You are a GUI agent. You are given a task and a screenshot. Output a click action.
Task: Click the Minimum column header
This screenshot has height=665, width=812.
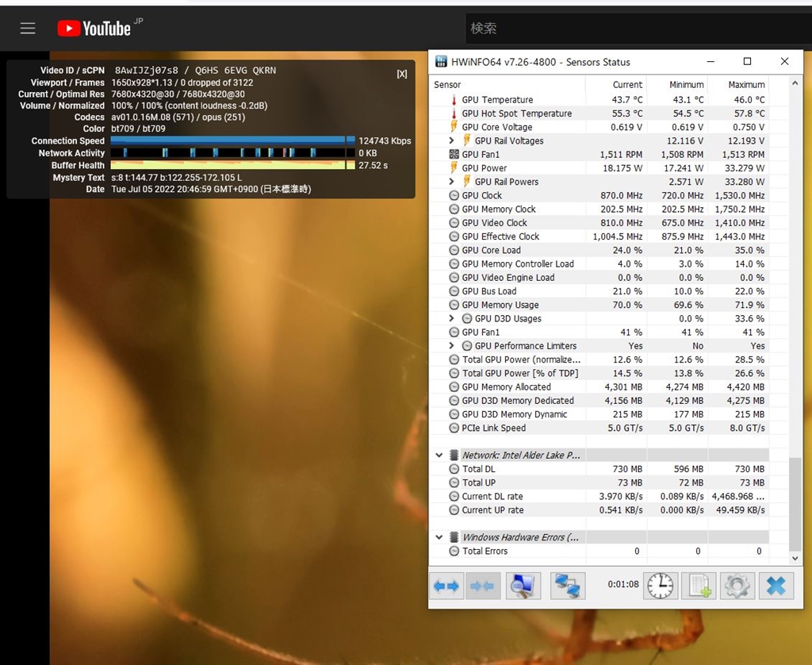(x=677, y=84)
